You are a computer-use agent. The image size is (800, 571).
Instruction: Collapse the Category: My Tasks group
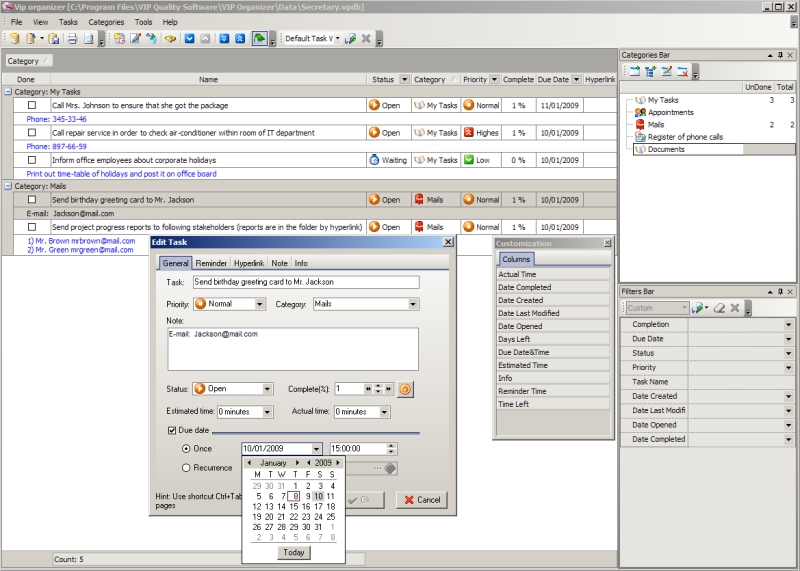(x=8, y=92)
